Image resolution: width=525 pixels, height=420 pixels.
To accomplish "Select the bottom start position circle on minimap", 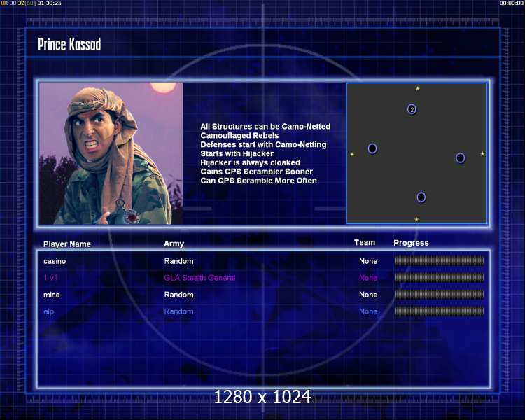I will tap(421, 197).
